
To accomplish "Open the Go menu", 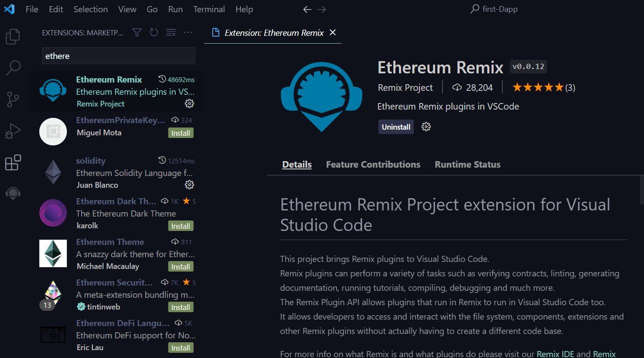I will coord(152,9).
